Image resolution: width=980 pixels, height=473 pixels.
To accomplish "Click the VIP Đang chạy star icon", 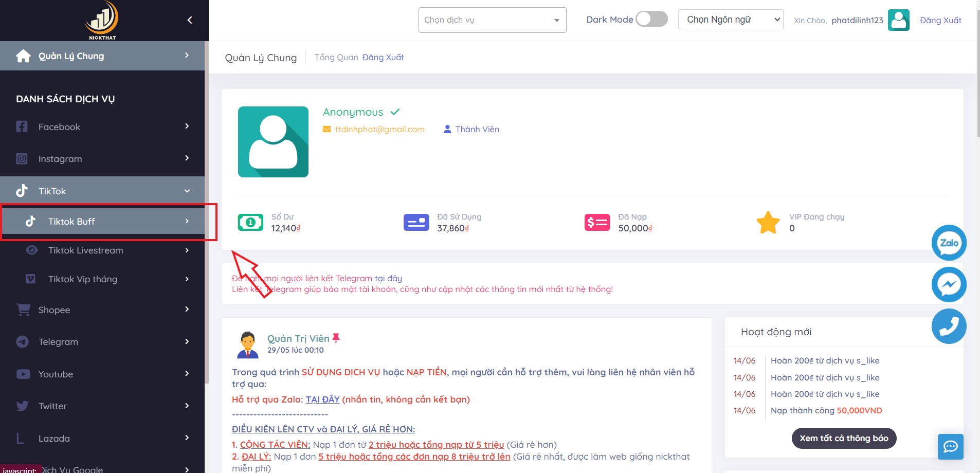I will 768,223.
